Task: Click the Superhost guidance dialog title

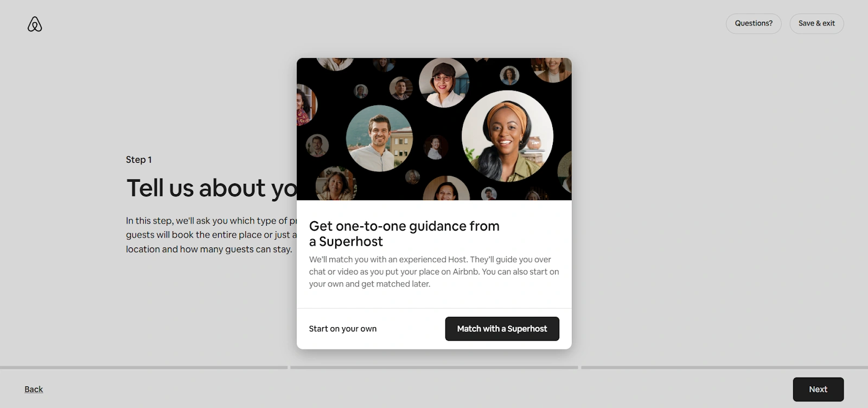Action: coord(404,233)
